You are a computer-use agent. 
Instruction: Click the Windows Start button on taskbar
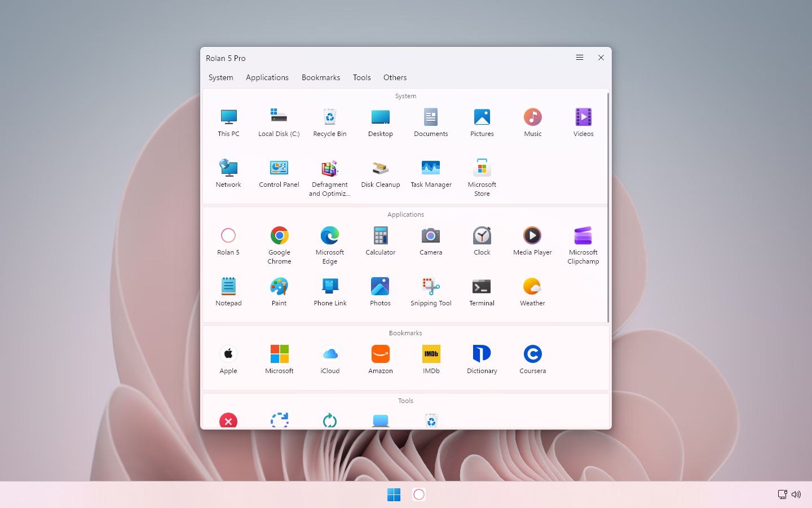[394, 494]
